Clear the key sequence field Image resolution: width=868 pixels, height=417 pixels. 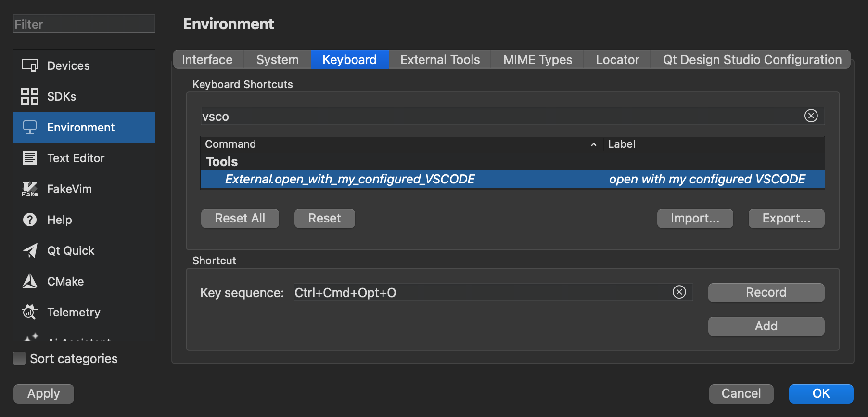tap(679, 292)
